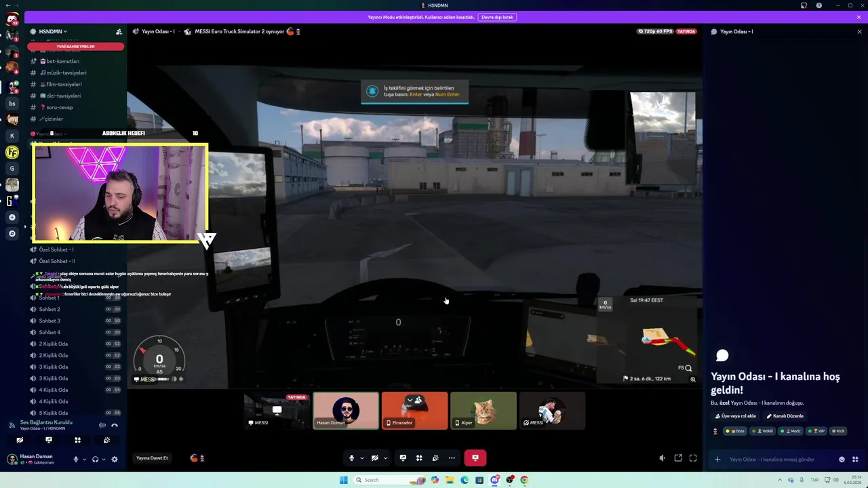Close the Yayın Odası - I chat panel
This screenshot has height=488, width=868.
(x=859, y=31)
